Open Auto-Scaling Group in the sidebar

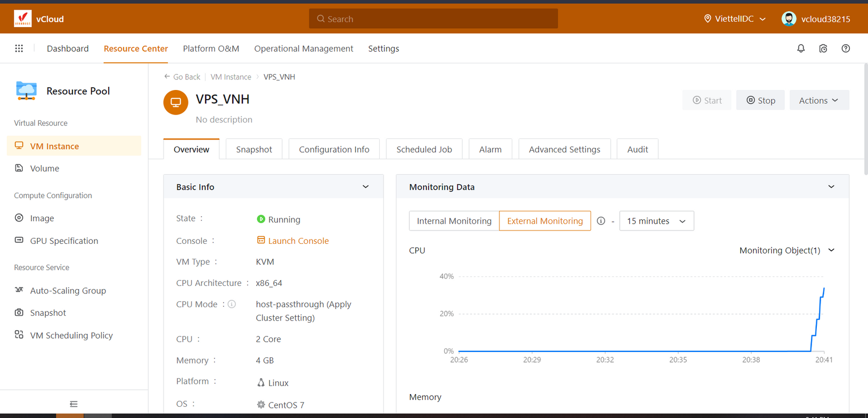(74, 290)
